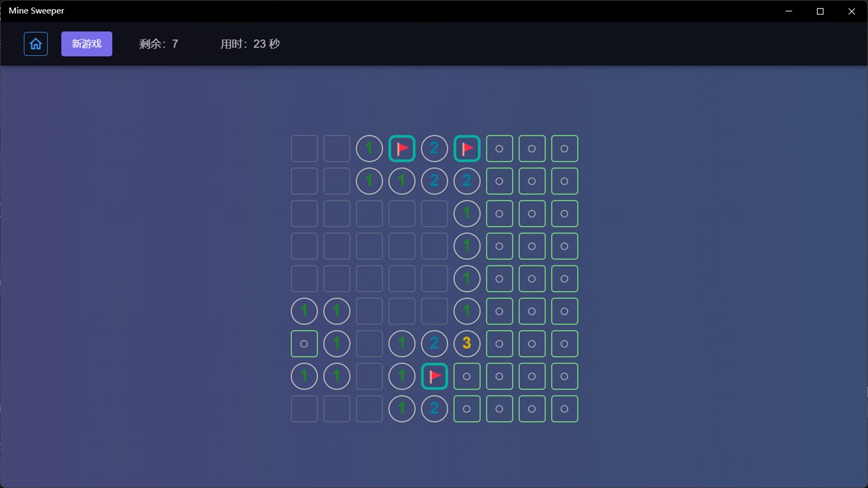This screenshot has height=488, width=868.
Task: Click the circled blank cell in the leftmost column
Action: click(x=304, y=344)
